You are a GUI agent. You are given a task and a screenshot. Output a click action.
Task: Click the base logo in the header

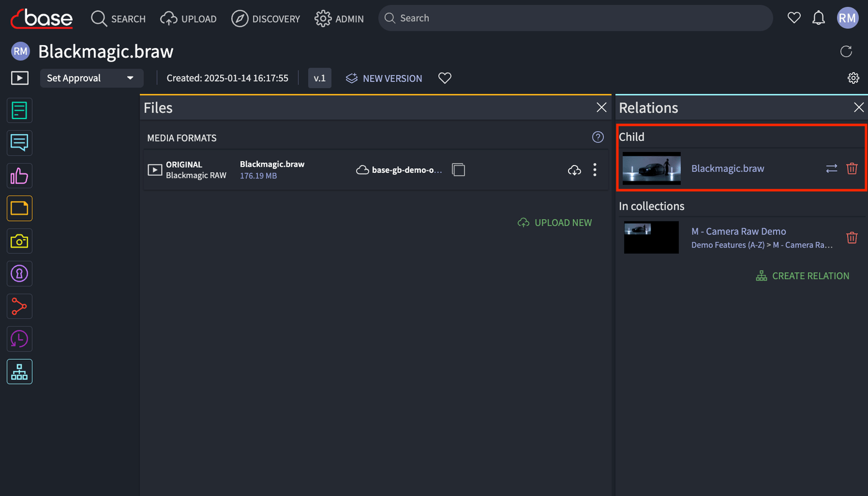coord(42,19)
